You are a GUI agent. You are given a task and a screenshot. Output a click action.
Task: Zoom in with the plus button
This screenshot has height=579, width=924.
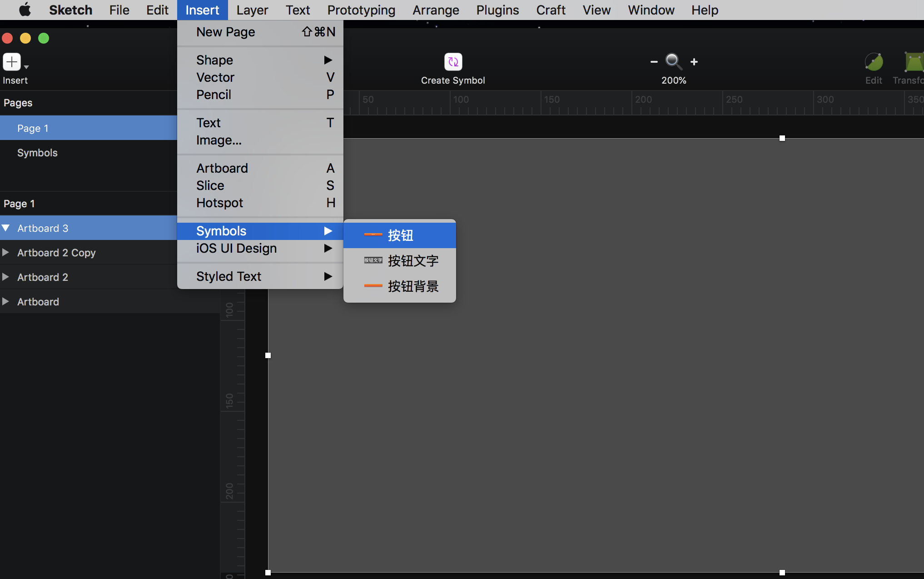click(694, 62)
